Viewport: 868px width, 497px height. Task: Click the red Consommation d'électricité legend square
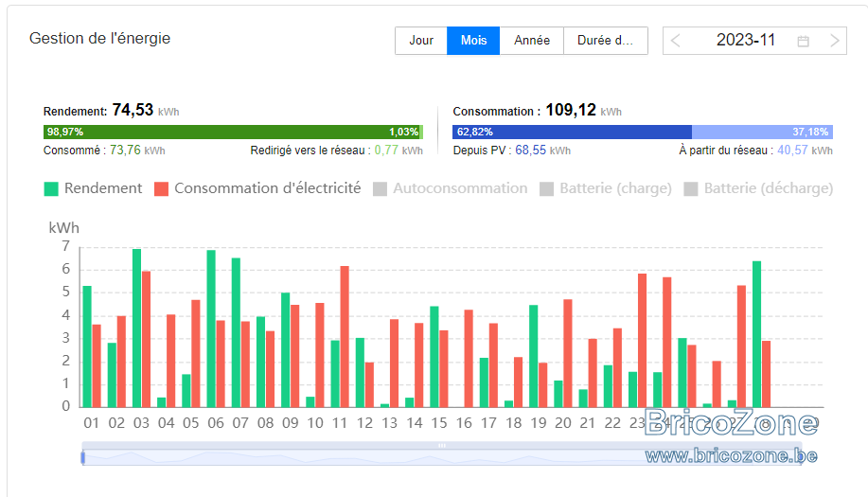pos(161,188)
